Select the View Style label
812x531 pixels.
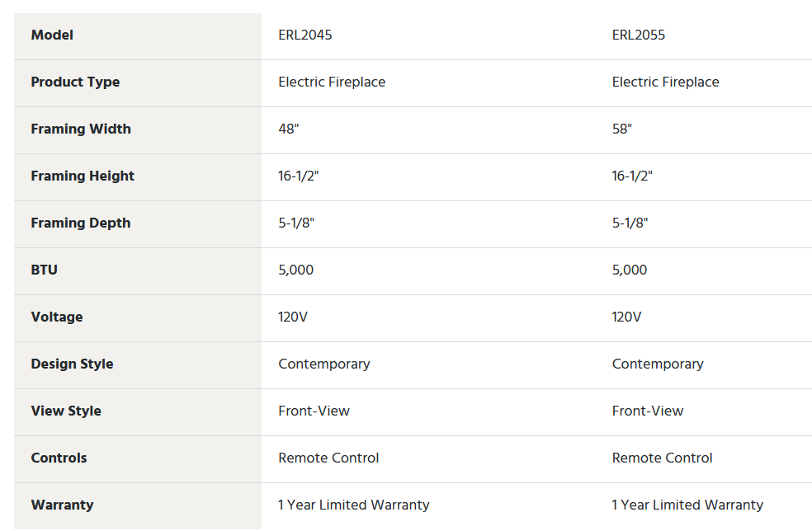(66, 411)
